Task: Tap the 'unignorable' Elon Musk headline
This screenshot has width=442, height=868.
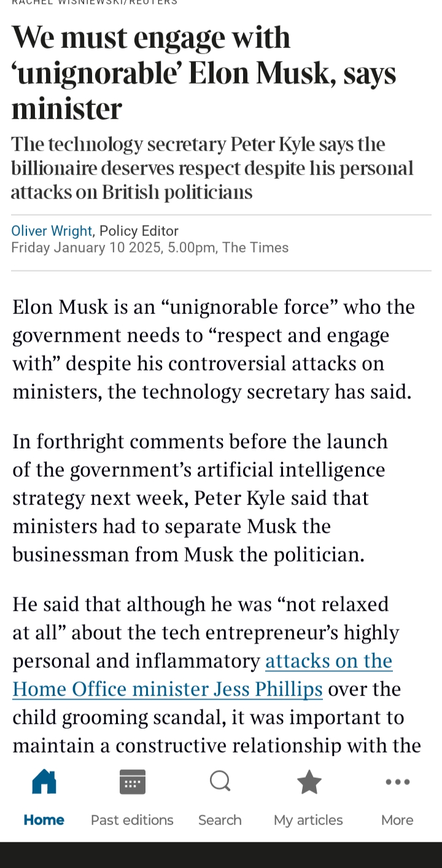Action: tap(203, 74)
